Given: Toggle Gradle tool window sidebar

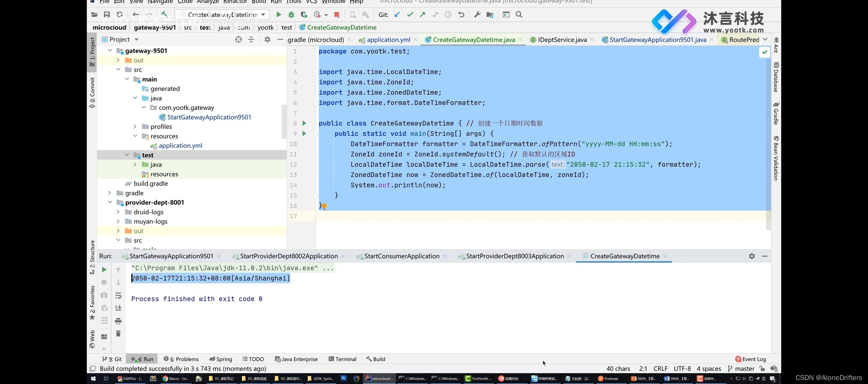Looking at the screenshot, I should pos(776,113).
